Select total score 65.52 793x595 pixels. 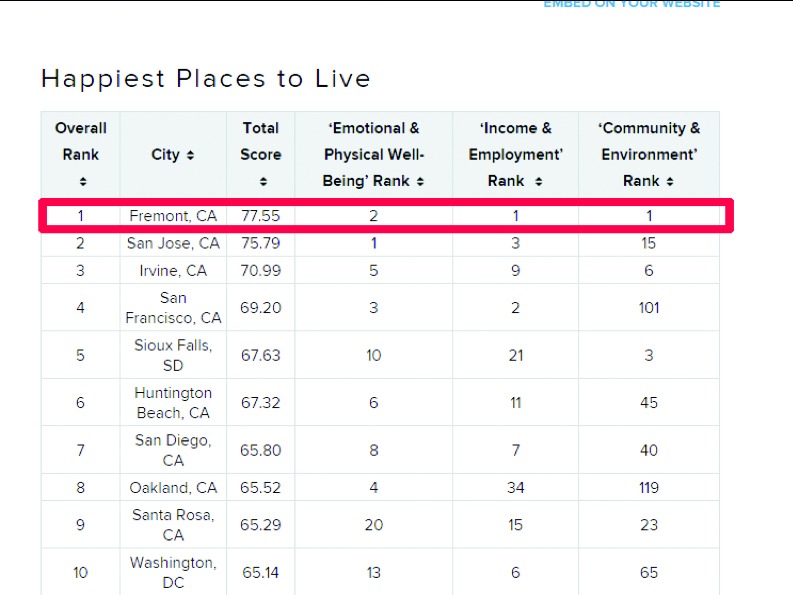point(260,488)
